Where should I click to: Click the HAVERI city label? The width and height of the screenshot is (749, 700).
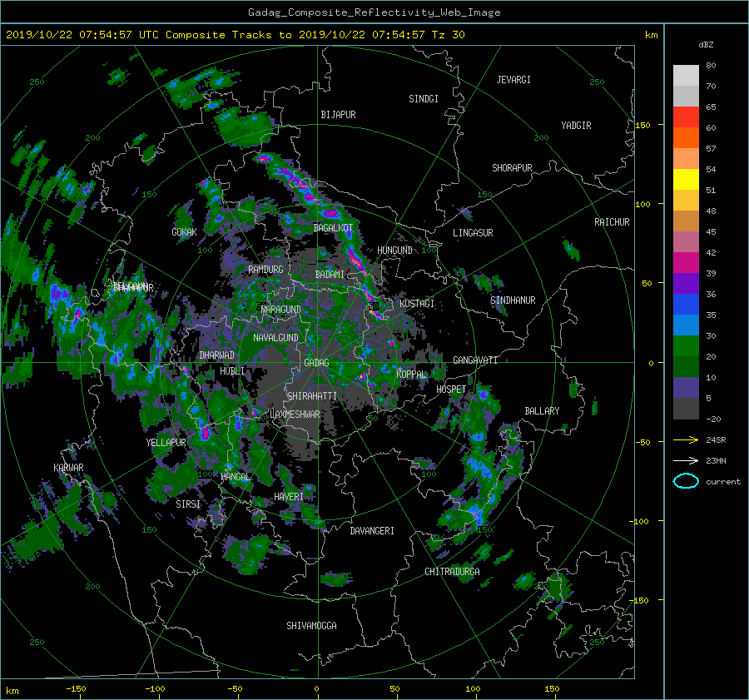(x=289, y=497)
